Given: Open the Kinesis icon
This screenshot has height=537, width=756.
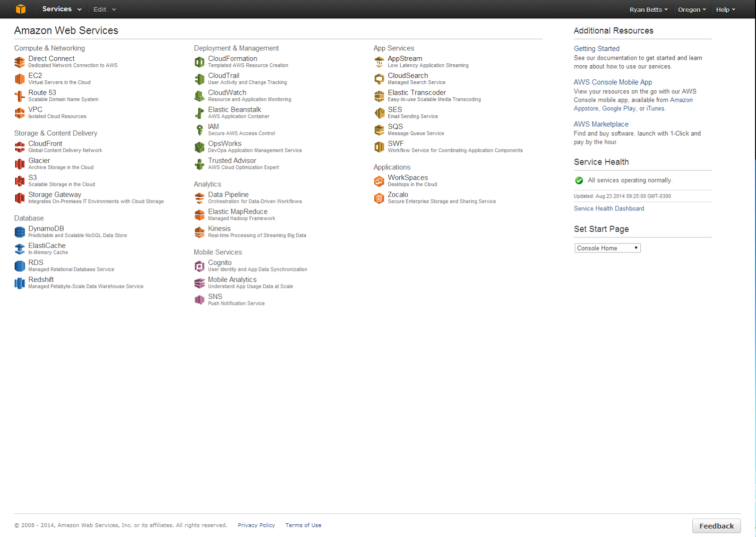Looking at the screenshot, I should [x=200, y=232].
